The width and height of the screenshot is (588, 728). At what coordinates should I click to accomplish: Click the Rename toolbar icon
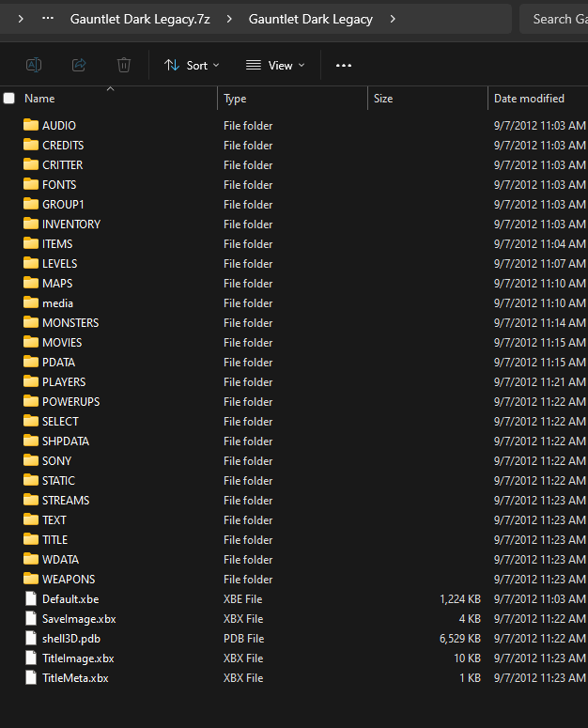34,65
